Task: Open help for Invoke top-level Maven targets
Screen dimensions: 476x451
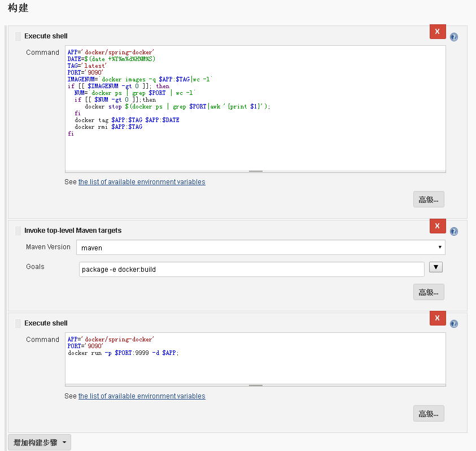Action: pyautogui.click(x=453, y=231)
